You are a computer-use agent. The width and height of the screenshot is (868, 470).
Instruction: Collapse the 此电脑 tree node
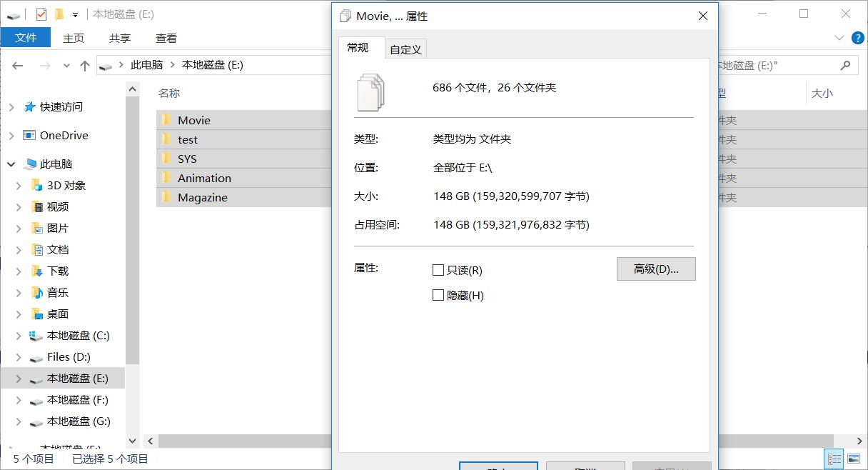tap(11, 164)
